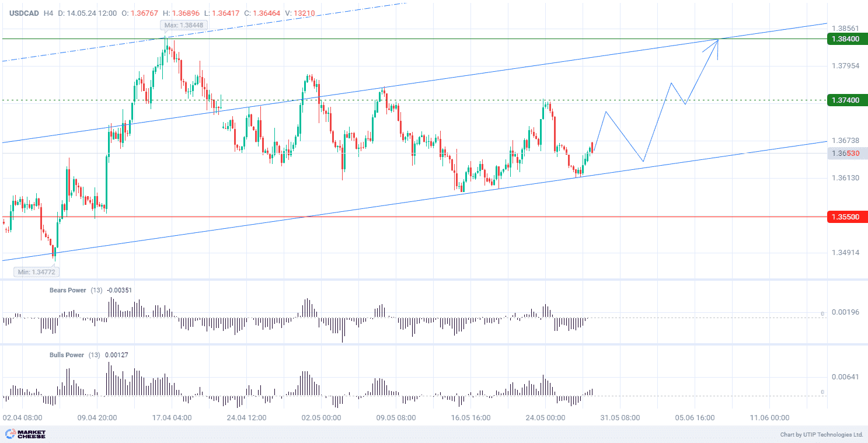Click the 09.05 08:00 time axis label
This screenshot has width=868, height=443.
tap(396, 418)
